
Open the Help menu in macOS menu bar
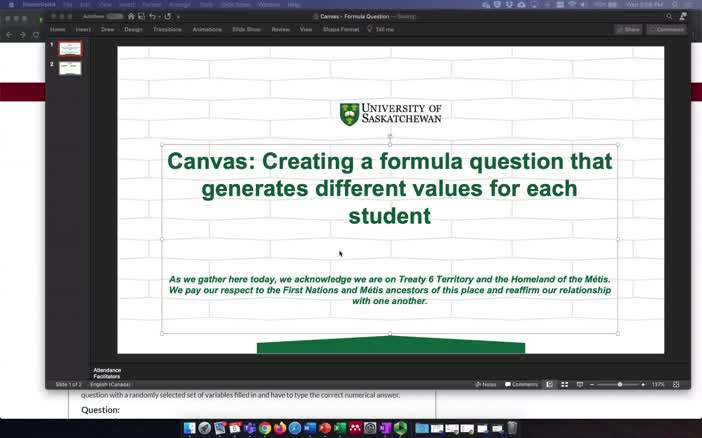click(x=294, y=4)
